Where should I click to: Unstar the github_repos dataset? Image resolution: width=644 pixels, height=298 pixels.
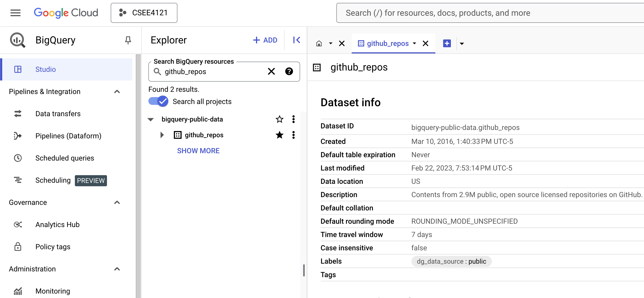pos(279,135)
